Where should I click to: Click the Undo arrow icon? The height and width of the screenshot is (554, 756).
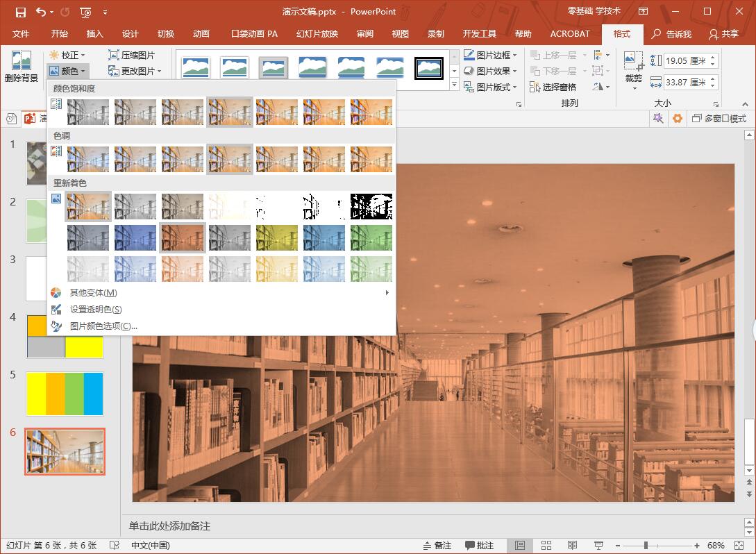41,12
